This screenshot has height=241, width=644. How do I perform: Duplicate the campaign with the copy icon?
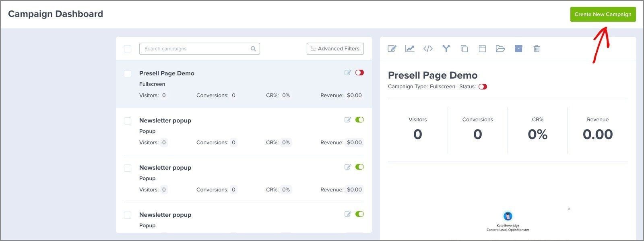click(464, 49)
